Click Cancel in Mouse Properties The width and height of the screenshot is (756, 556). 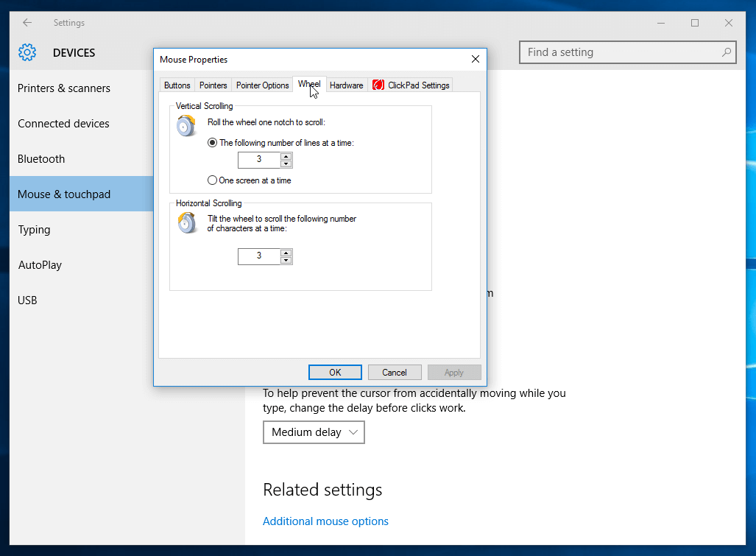[x=395, y=373]
